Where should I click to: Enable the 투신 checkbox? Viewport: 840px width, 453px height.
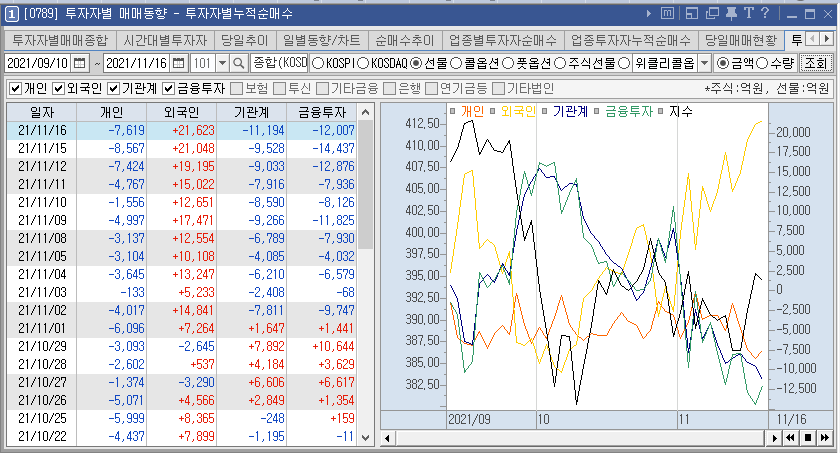(279, 88)
